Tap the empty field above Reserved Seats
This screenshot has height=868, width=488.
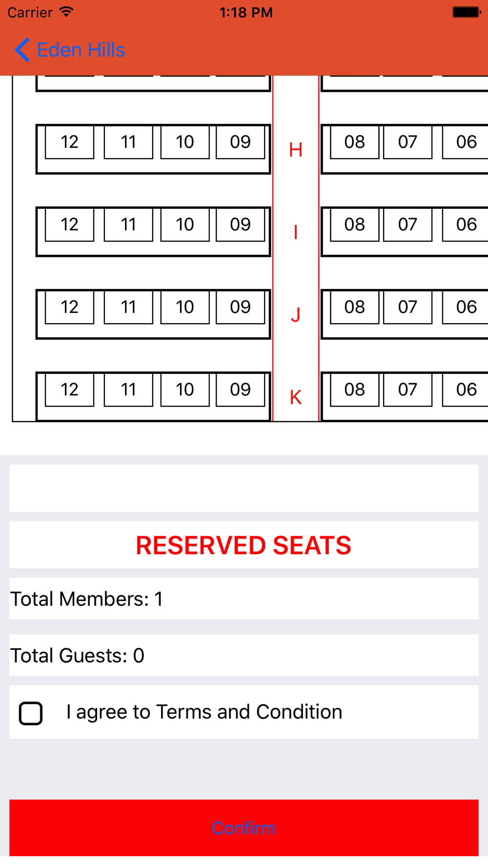[x=244, y=488]
